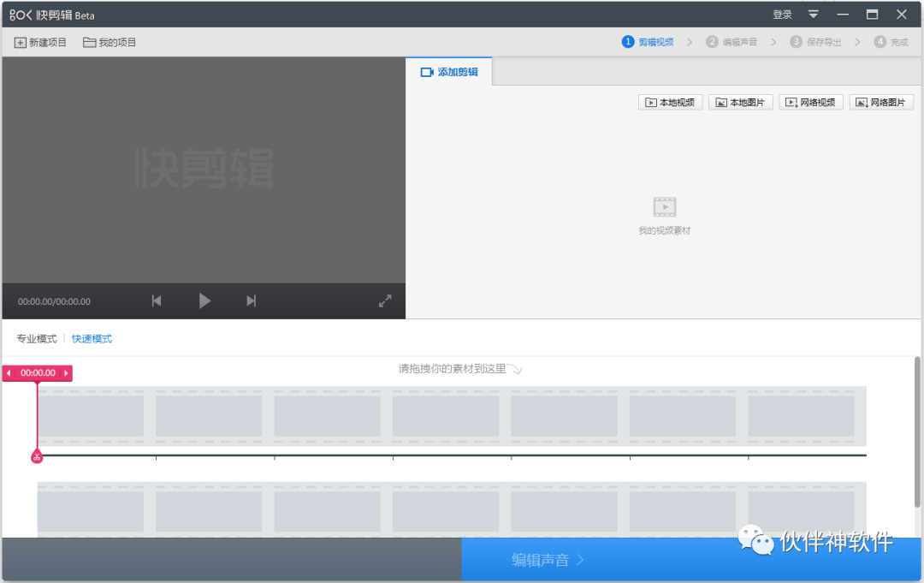
Task: Go to step 2 编辑声音
Action: (731, 42)
